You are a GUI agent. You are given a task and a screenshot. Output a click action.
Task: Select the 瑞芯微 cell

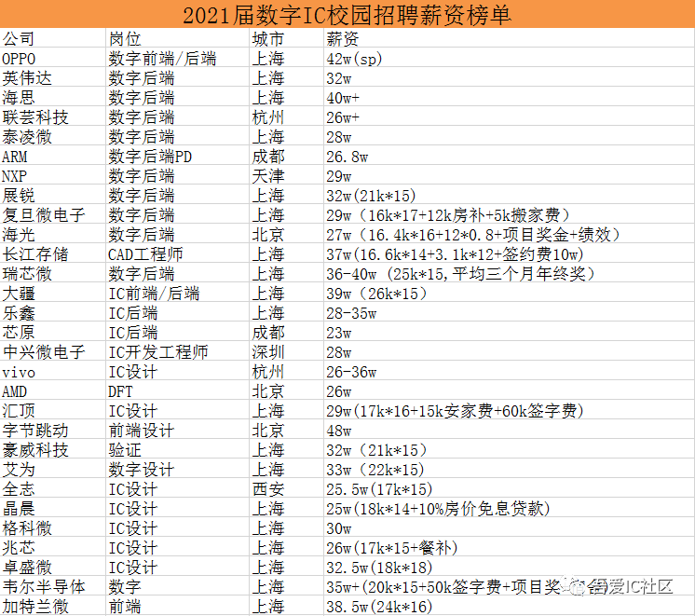53,273
